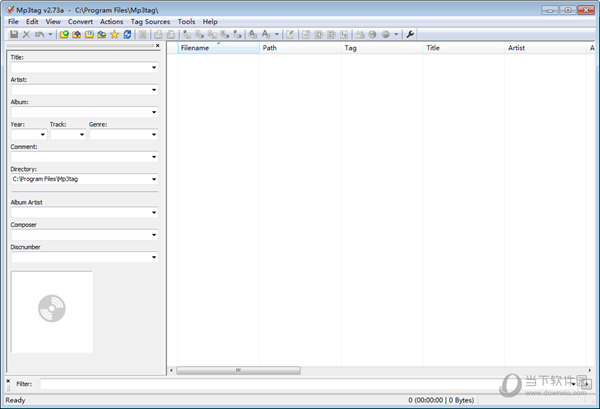Open the Convert menu
Viewport: 600px width, 409px height.
80,22
